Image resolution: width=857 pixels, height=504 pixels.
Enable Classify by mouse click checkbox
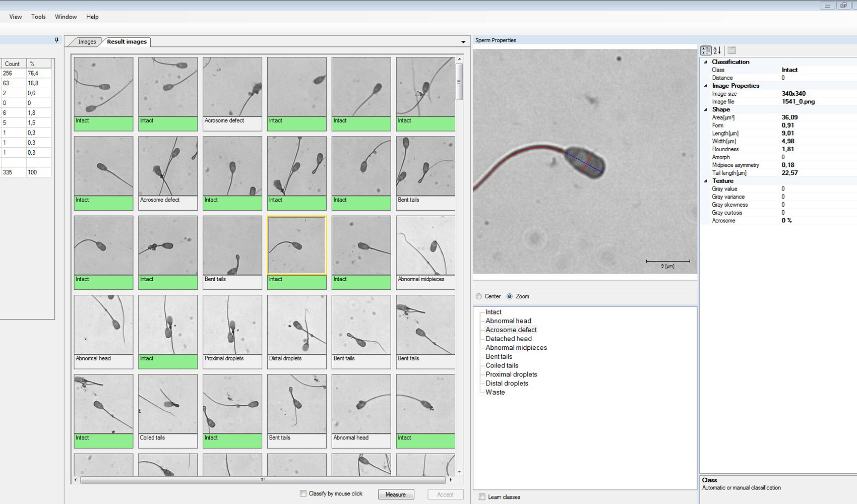pos(303,493)
